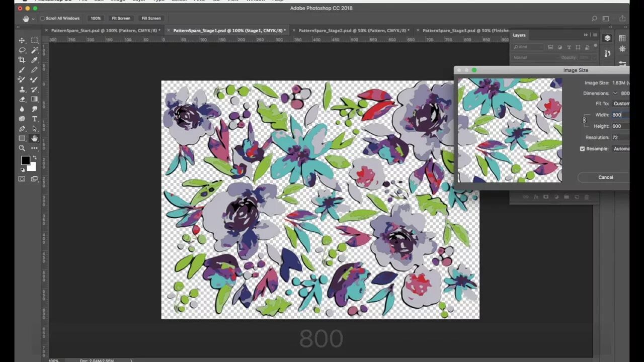Viewport: 644px width, 362px height.
Task: Click the Fit Screen button
Action: click(121, 19)
